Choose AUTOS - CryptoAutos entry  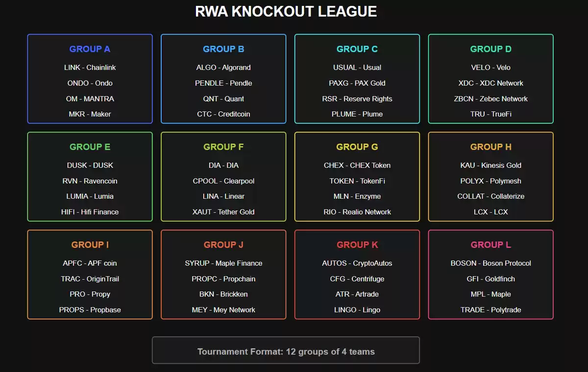click(x=357, y=263)
